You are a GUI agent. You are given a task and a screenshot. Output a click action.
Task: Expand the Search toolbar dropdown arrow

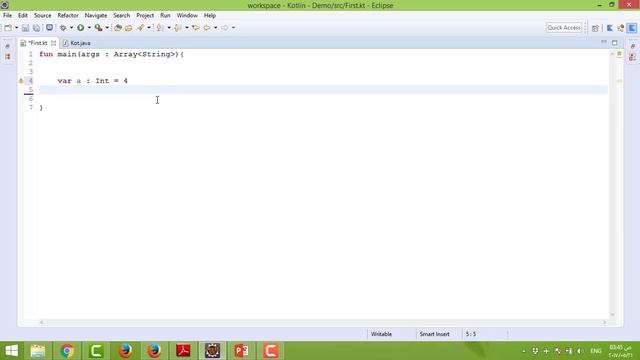149,28
